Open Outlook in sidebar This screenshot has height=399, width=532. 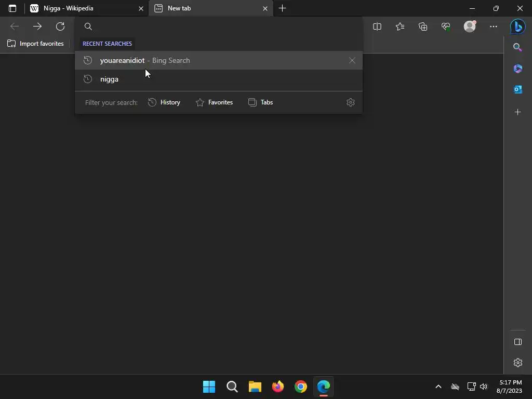(518, 89)
